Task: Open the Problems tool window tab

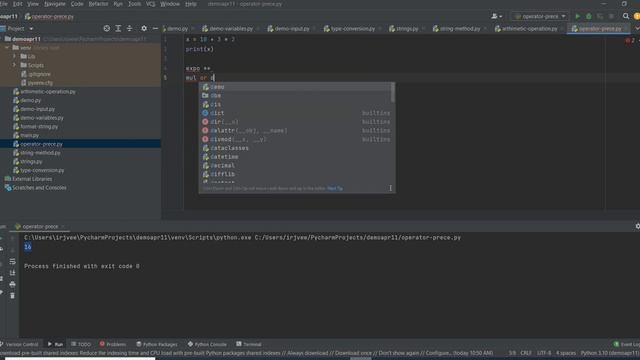Action: [113, 344]
